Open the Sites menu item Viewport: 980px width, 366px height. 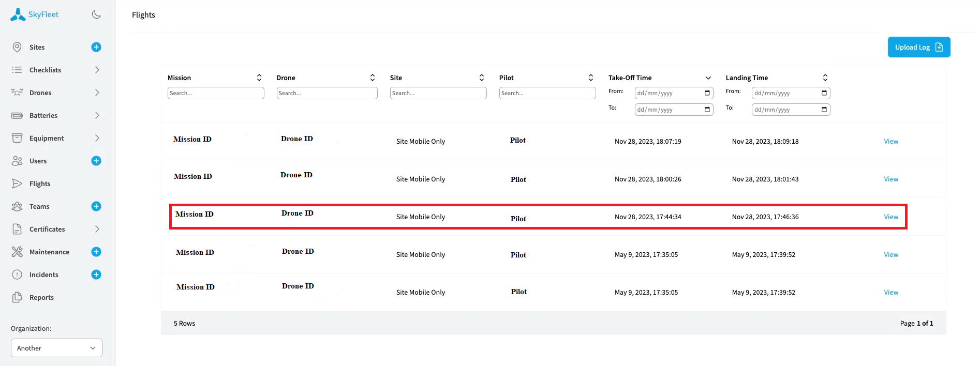tap(37, 47)
